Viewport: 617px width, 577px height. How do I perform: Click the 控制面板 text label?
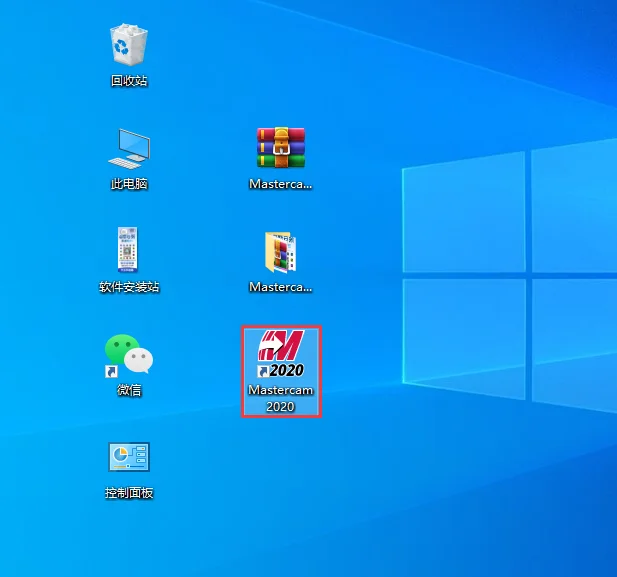tap(129, 493)
